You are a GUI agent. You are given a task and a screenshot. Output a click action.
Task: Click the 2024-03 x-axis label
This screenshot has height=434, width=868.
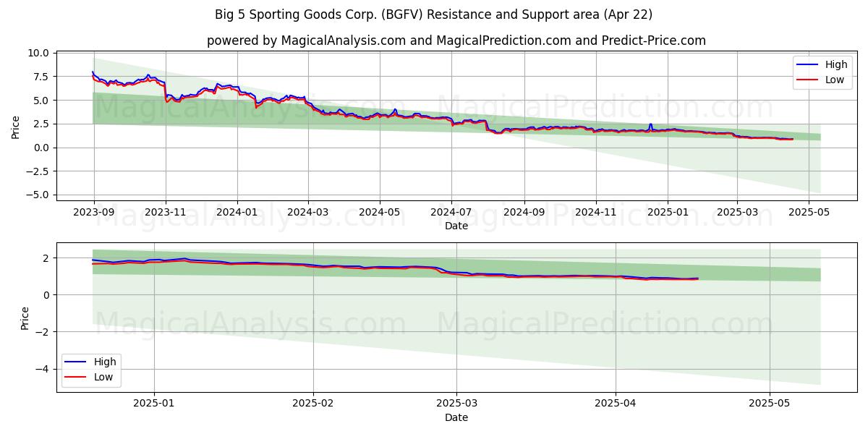[x=308, y=213]
